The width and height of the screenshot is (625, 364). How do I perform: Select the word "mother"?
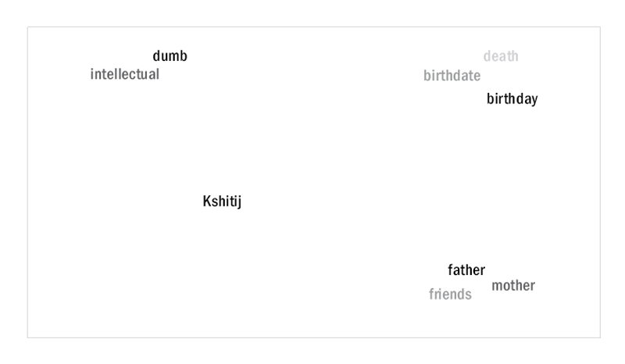pos(513,285)
